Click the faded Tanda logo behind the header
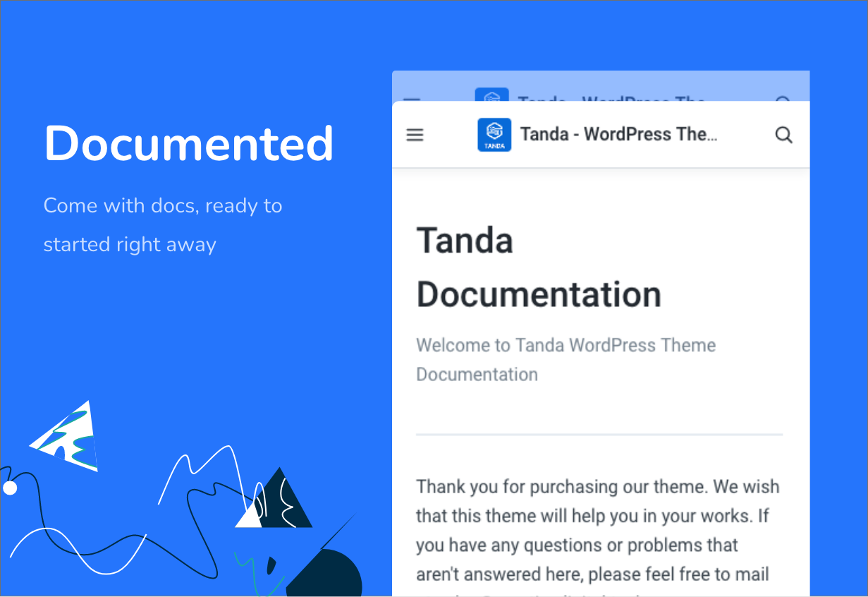This screenshot has height=597, width=868. [x=491, y=97]
